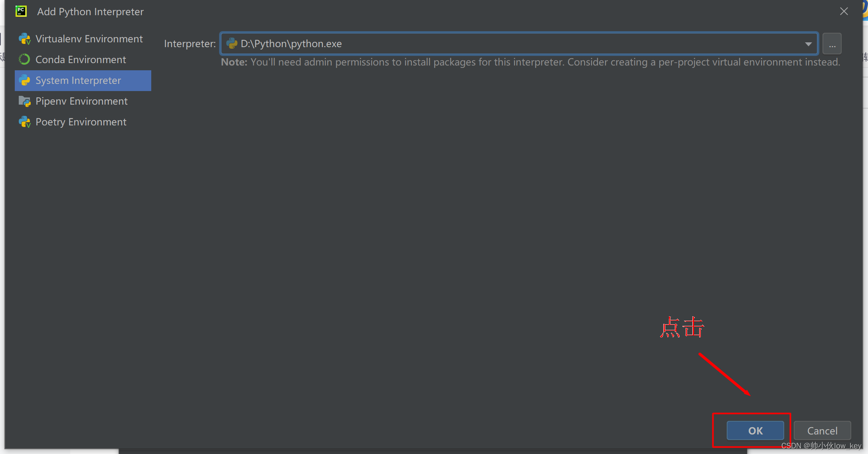The height and width of the screenshot is (454, 868).
Task: Click Cancel to discard changes
Action: pos(822,430)
